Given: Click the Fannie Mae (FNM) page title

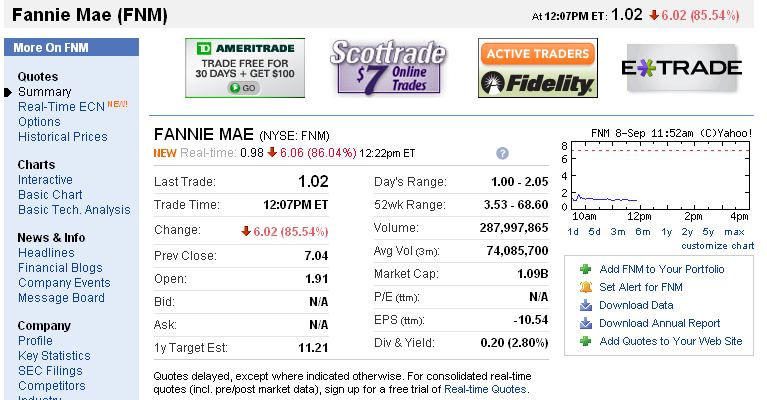Looking at the screenshot, I should (90, 15).
